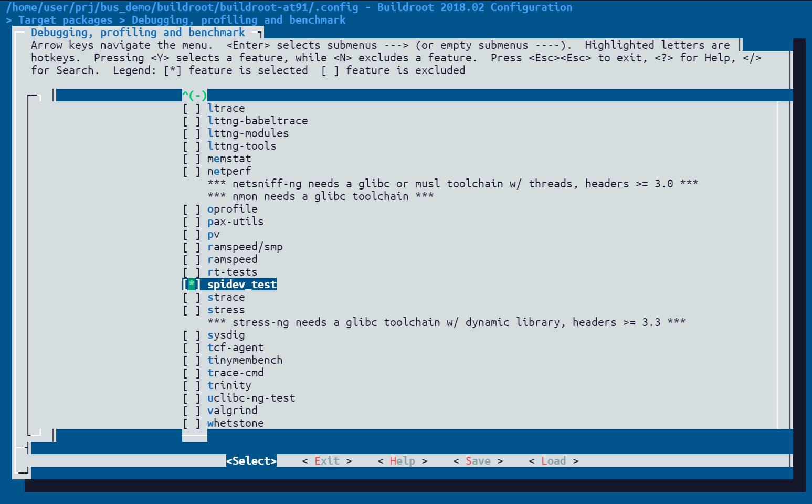Click the Load configuration button

click(553, 461)
